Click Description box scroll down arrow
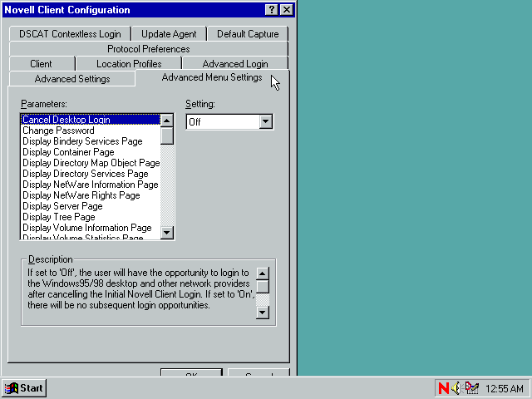The width and height of the screenshot is (532, 399). [x=262, y=313]
